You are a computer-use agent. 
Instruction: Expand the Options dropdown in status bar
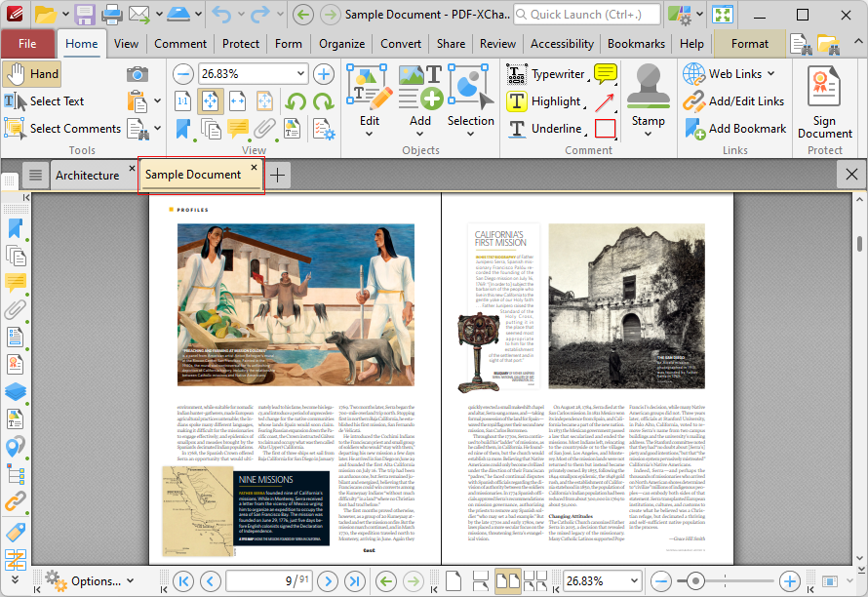click(x=131, y=581)
